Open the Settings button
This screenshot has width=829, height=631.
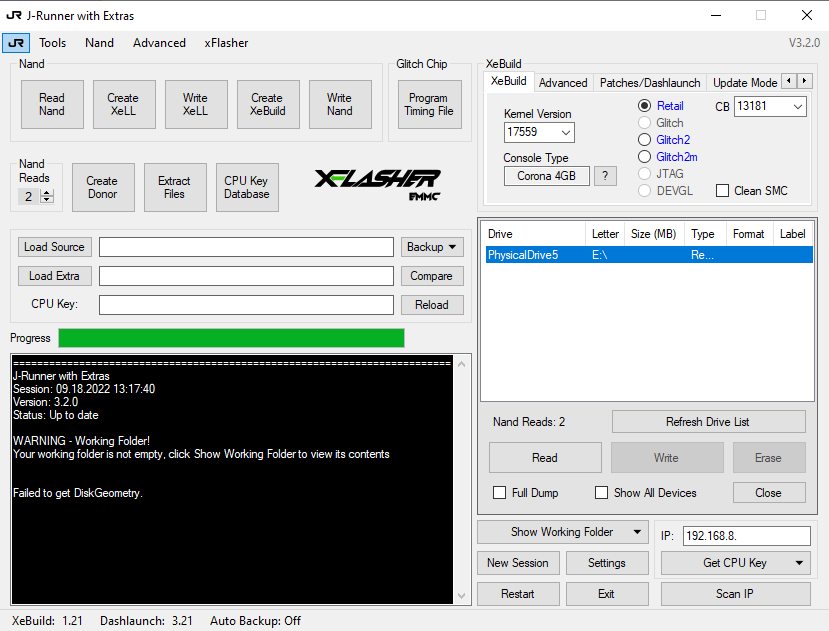(x=607, y=563)
